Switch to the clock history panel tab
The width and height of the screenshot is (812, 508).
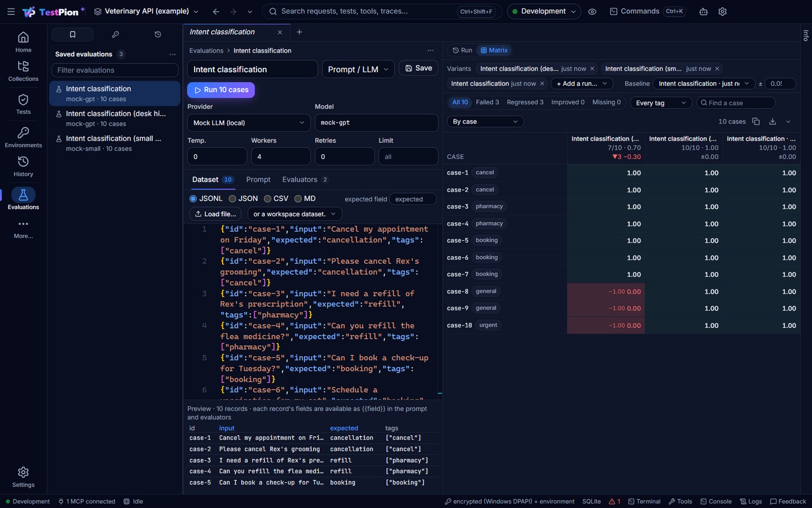(158, 34)
